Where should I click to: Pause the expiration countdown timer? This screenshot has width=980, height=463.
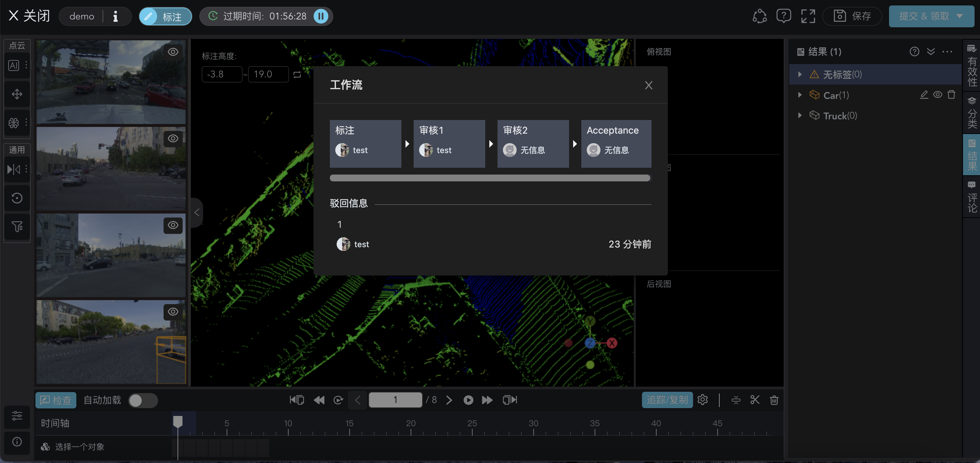(321, 16)
